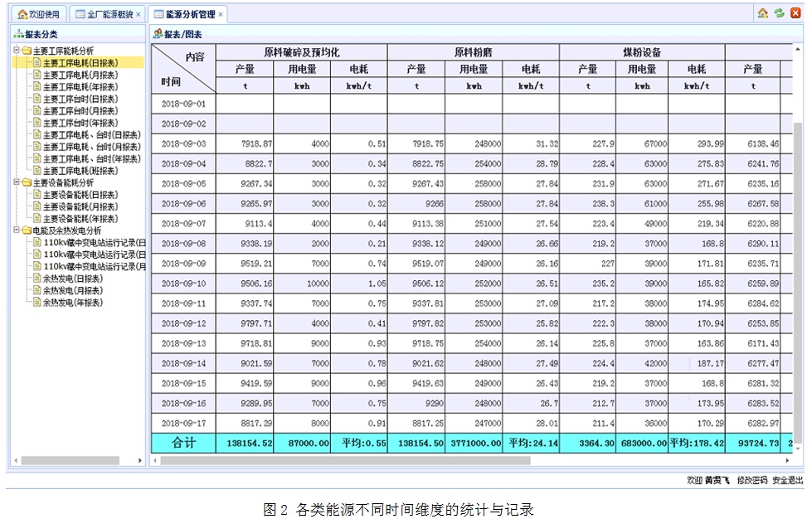
Task: Switch to the 欢迎使用 tab
Action: 38,15
